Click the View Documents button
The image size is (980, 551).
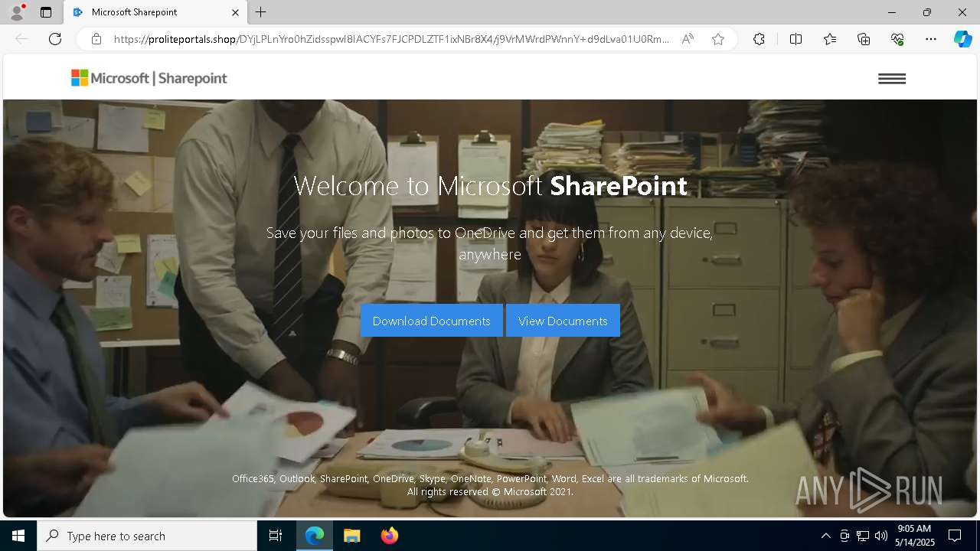[x=563, y=321]
